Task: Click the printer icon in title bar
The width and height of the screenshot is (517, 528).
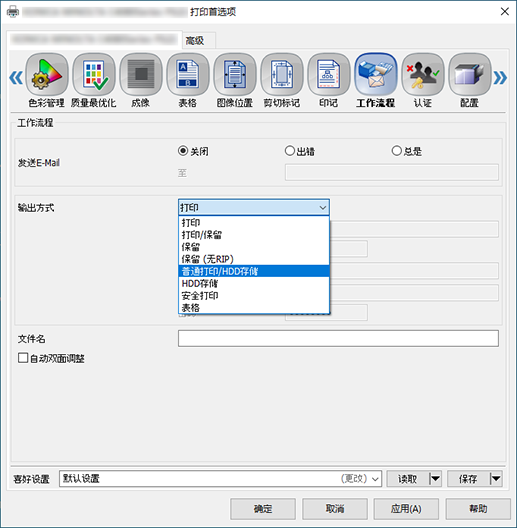Action: point(13,12)
